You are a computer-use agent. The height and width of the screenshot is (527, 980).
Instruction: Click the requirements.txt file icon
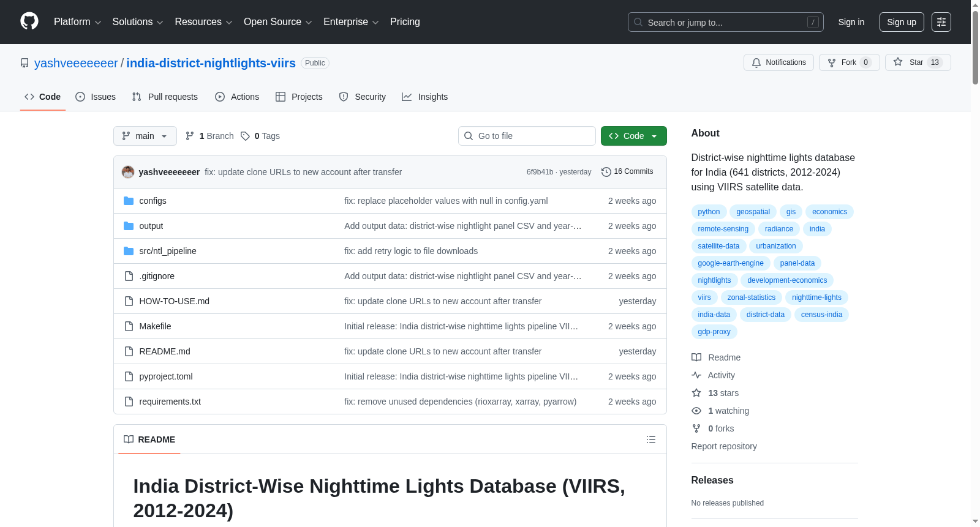click(129, 402)
